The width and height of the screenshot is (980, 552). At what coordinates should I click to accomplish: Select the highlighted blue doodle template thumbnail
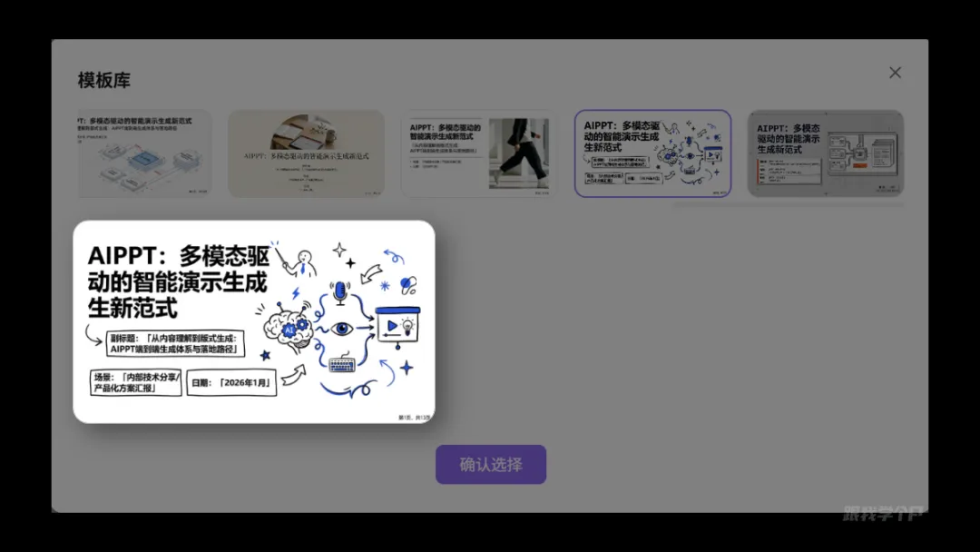pyautogui.click(x=652, y=153)
